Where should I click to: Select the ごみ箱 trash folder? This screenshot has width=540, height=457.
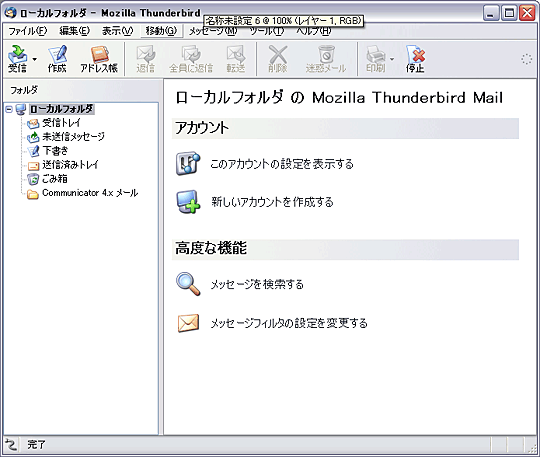coord(55,179)
